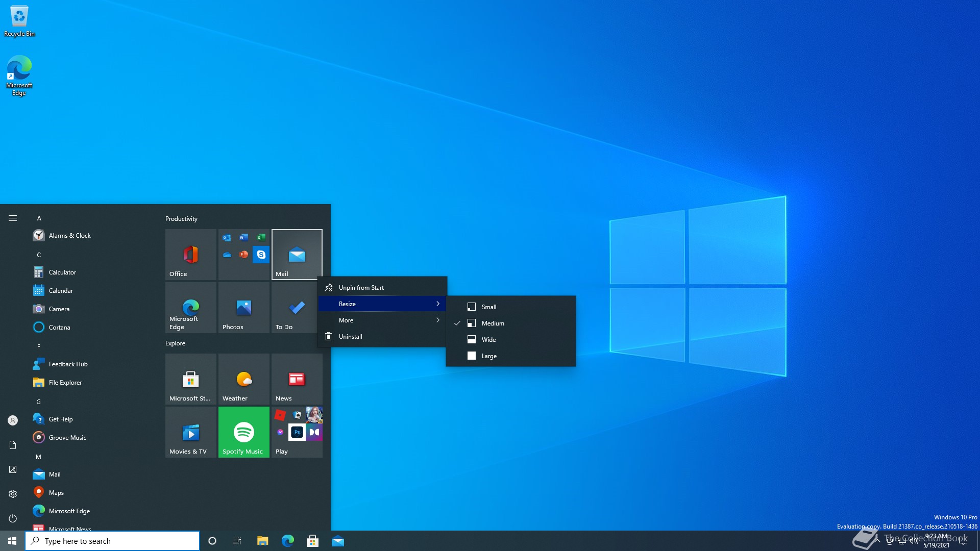Click the user account icon in Start

[x=13, y=420]
